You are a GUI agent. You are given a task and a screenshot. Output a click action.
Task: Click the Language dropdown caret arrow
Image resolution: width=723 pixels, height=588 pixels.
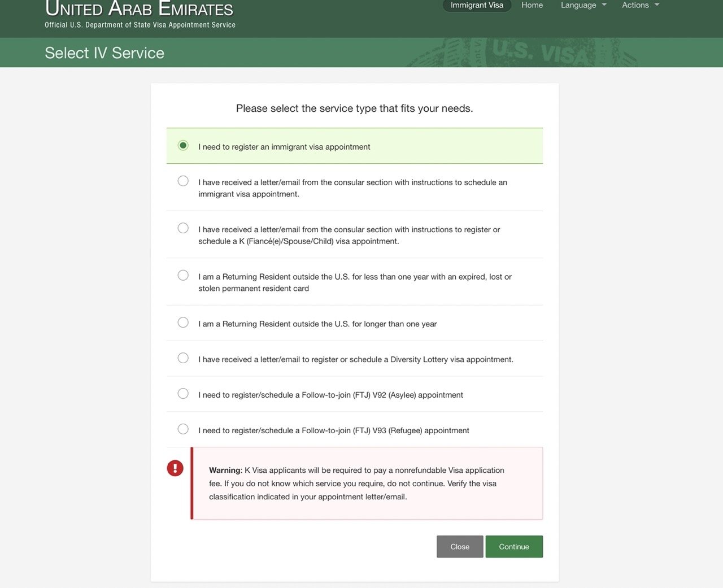coord(604,5)
